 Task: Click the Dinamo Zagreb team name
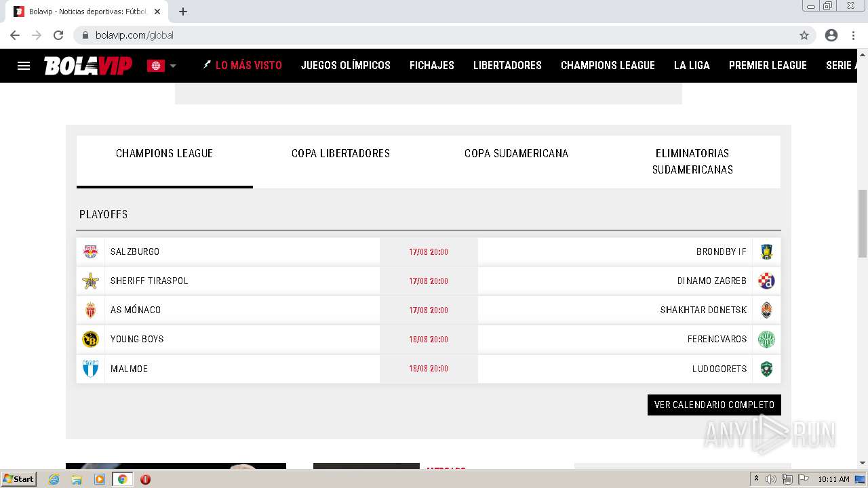[x=712, y=281]
